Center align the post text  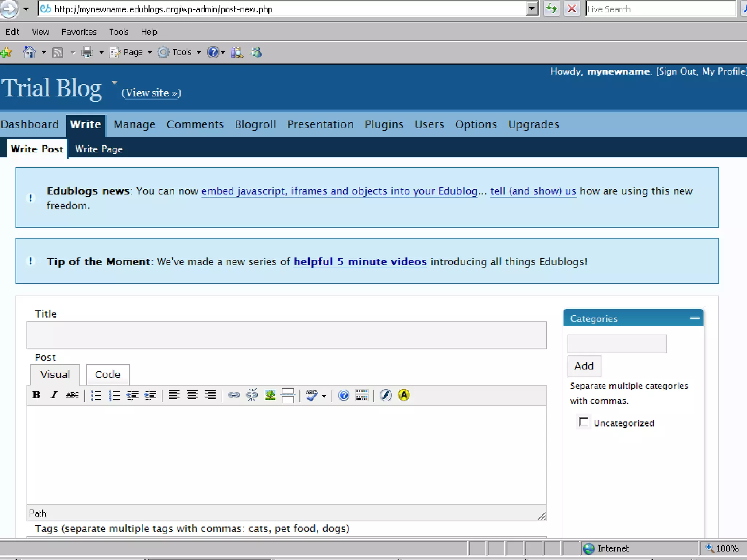pyautogui.click(x=192, y=395)
